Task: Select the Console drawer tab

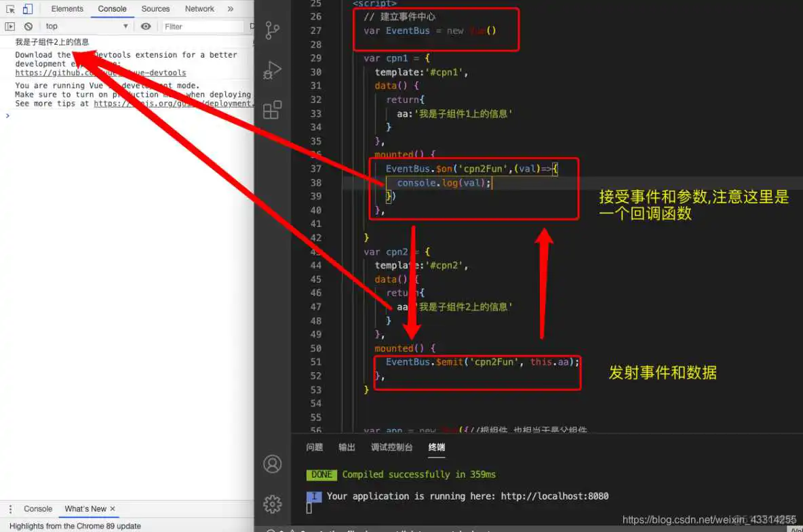Action: [38, 509]
